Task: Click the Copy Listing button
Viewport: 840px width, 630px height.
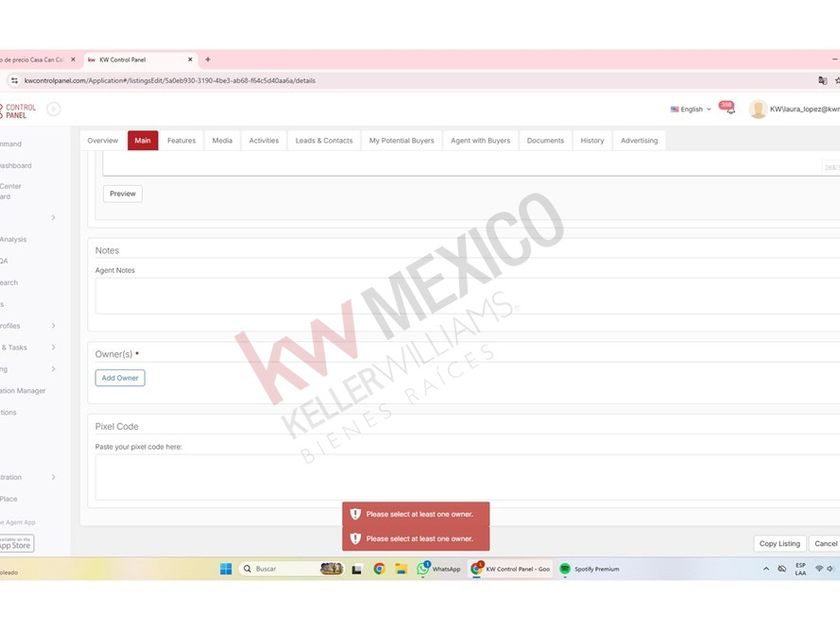Action: tap(779, 543)
